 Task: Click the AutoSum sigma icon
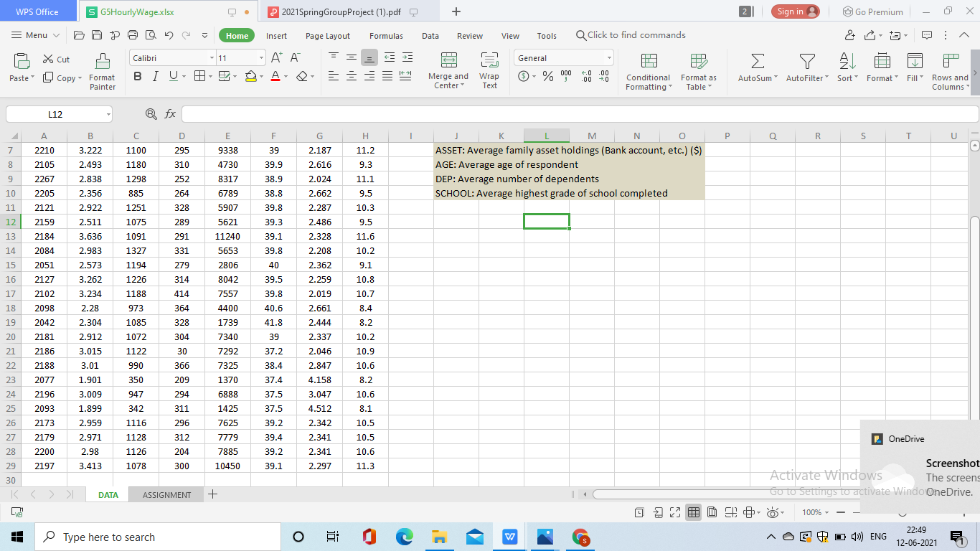[758, 62]
